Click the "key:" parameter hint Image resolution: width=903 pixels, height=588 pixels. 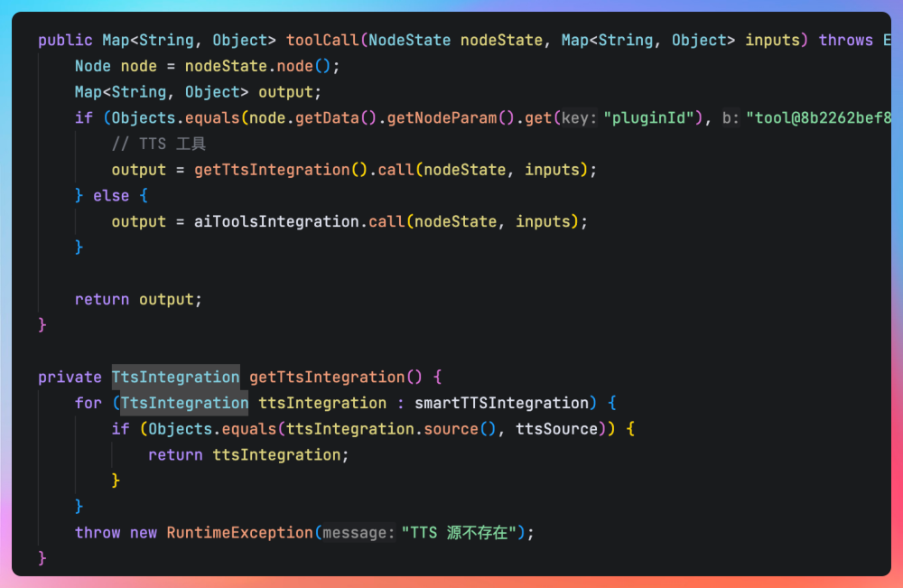tap(579, 118)
